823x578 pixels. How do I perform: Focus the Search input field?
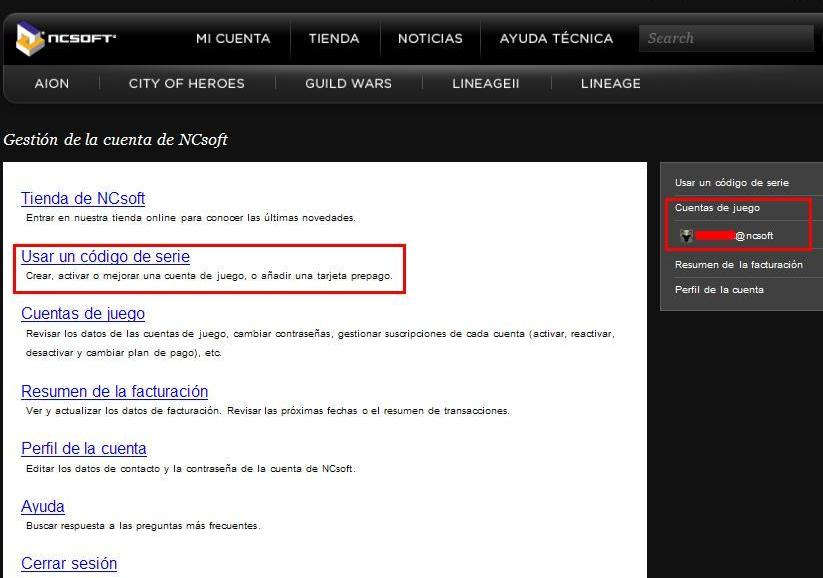click(726, 38)
